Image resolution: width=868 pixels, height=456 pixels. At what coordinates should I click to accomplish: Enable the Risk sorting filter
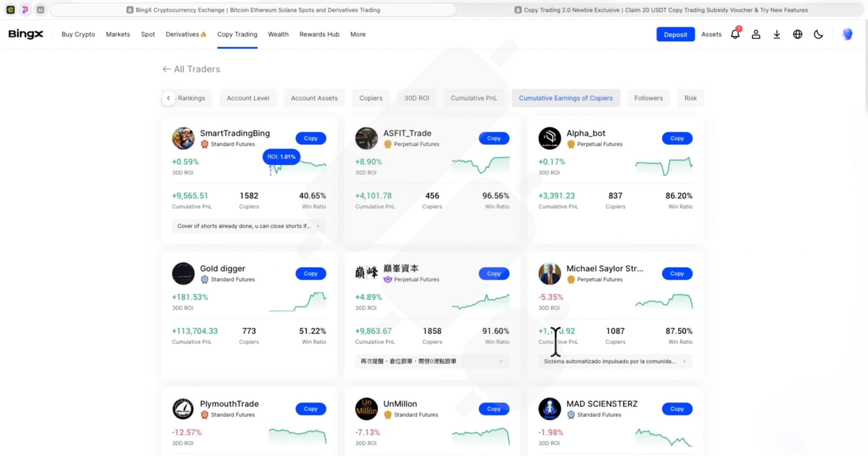pyautogui.click(x=690, y=98)
